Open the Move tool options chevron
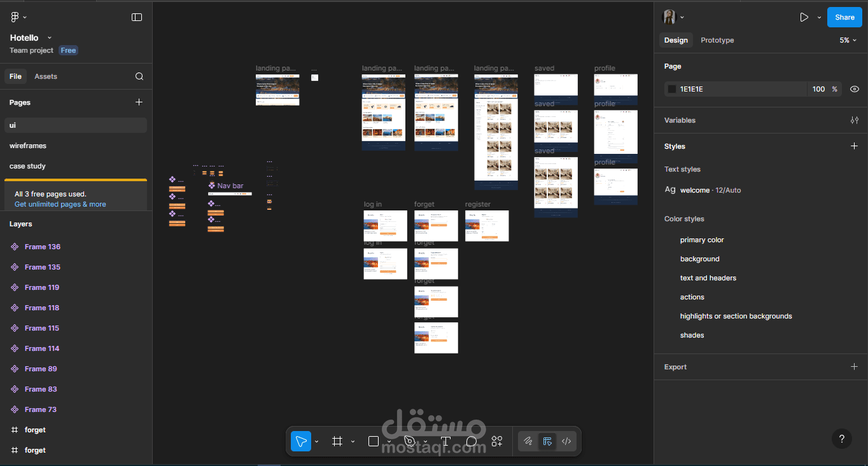The height and width of the screenshot is (466, 868). (316, 441)
